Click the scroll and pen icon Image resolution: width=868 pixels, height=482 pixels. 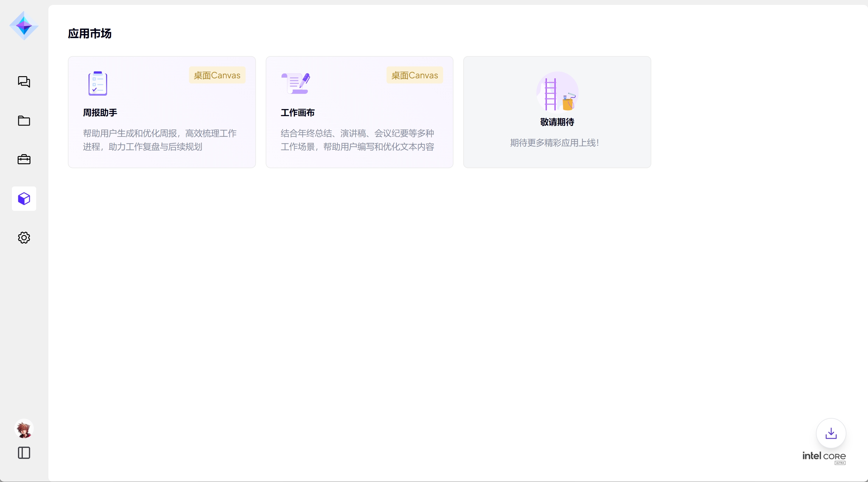coord(296,83)
